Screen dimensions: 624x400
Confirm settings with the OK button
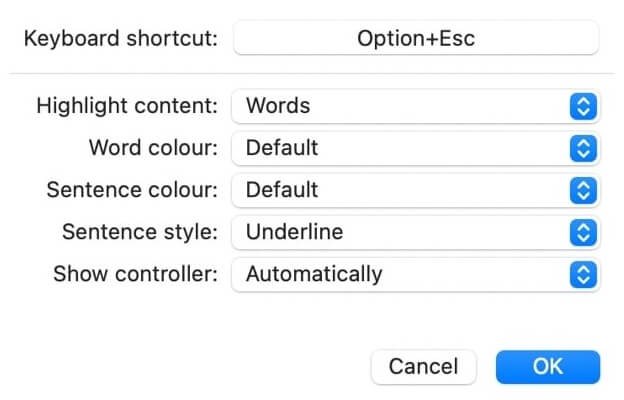pos(547,367)
